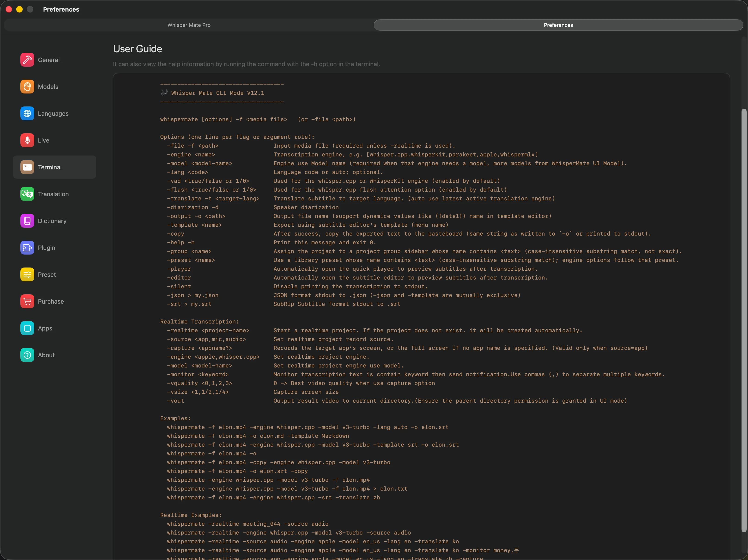Click the "-source <app,mic,audio>" option
Screen dimensions: 748x560
[207, 339]
